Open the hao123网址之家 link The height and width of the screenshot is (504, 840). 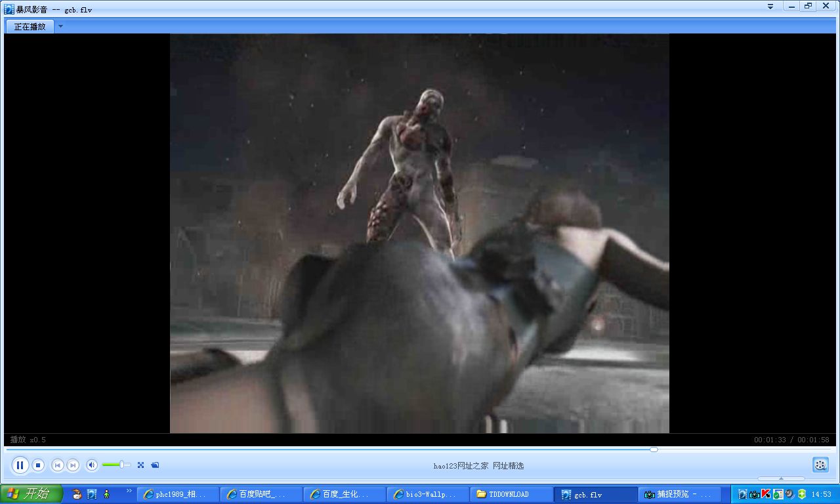tap(461, 466)
